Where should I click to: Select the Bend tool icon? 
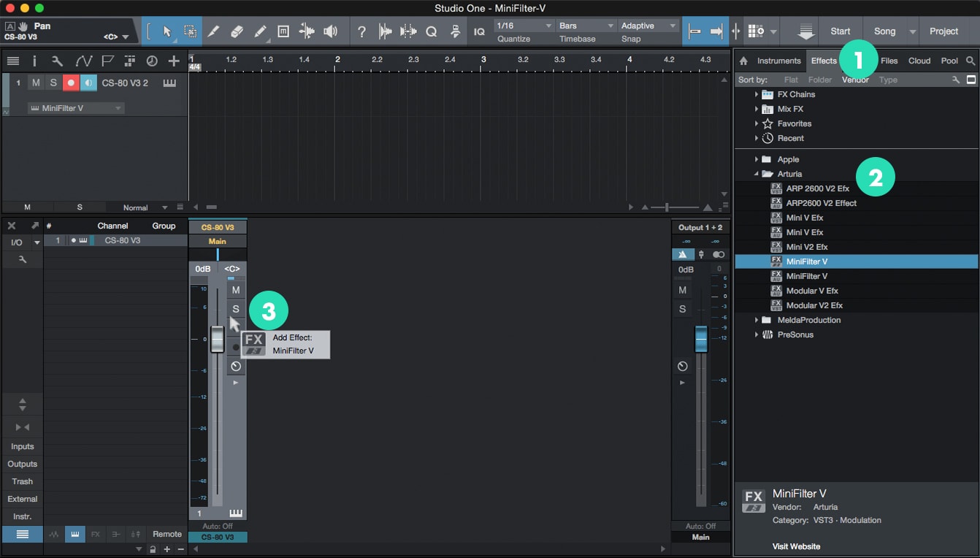tap(307, 31)
